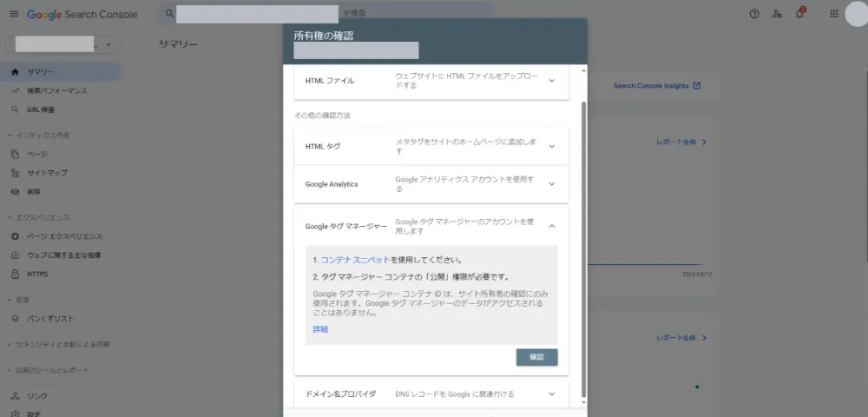Viewport: 868px width, 417px height.
Task: Open the コンテナ スニペット link
Action: (355, 260)
